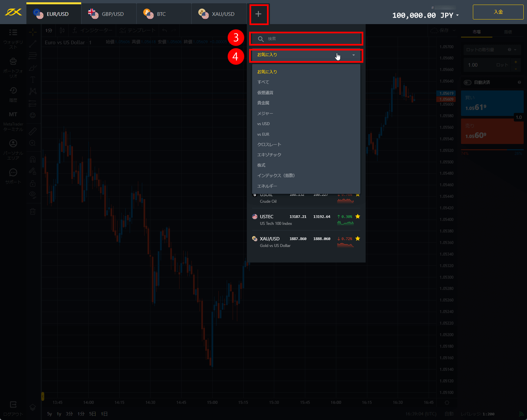This screenshot has height=420, width=527.
Task: Open the Watchlist sidebar icon
Action: (13, 32)
